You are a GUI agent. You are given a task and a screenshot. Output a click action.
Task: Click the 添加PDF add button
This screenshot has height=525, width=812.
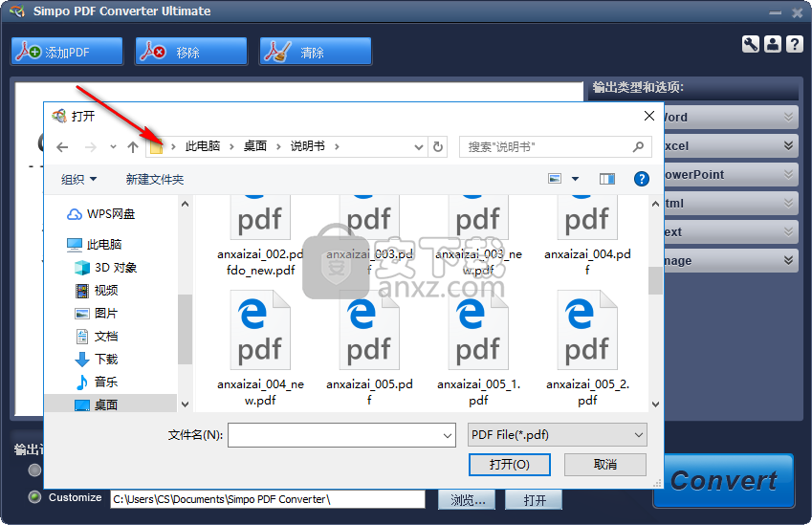pyautogui.click(x=67, y=52)
